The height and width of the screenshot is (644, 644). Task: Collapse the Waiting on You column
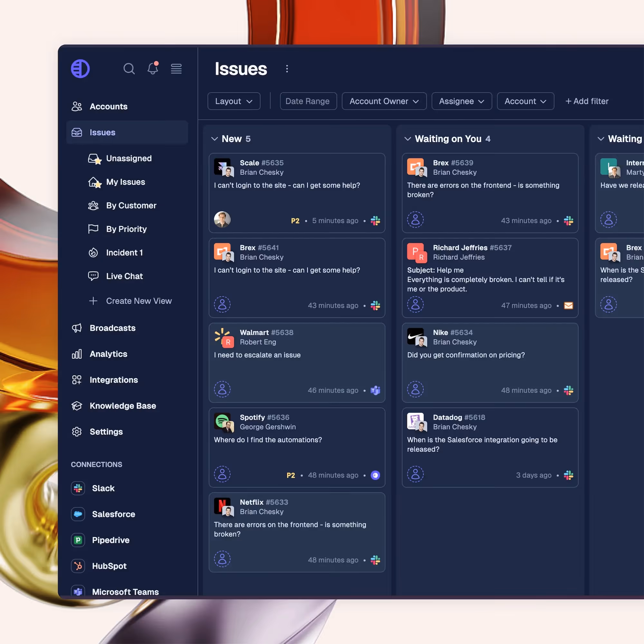408,139
